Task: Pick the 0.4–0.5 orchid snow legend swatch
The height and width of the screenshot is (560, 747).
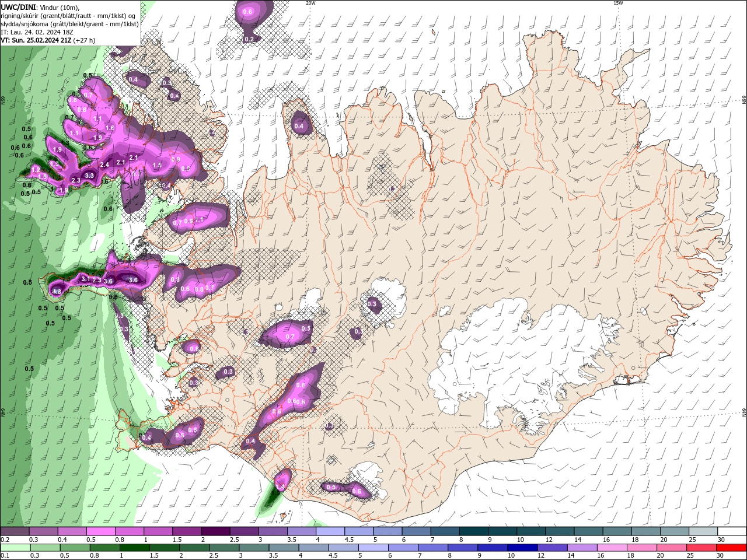Action: [72, 531]
